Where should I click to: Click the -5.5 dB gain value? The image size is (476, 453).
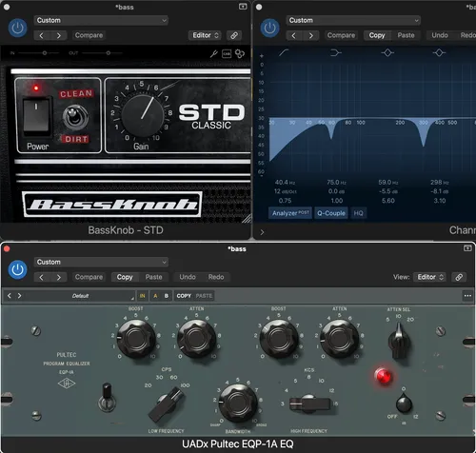pyautogui.click(x=388, y=191)
